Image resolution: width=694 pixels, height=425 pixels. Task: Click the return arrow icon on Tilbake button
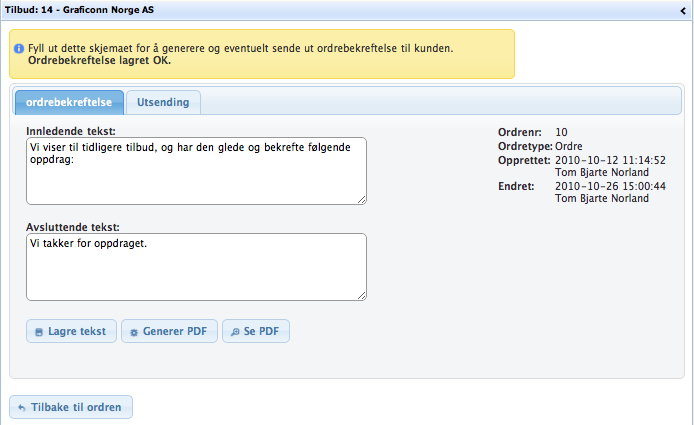pyautogui.click(x=22, y=408)
